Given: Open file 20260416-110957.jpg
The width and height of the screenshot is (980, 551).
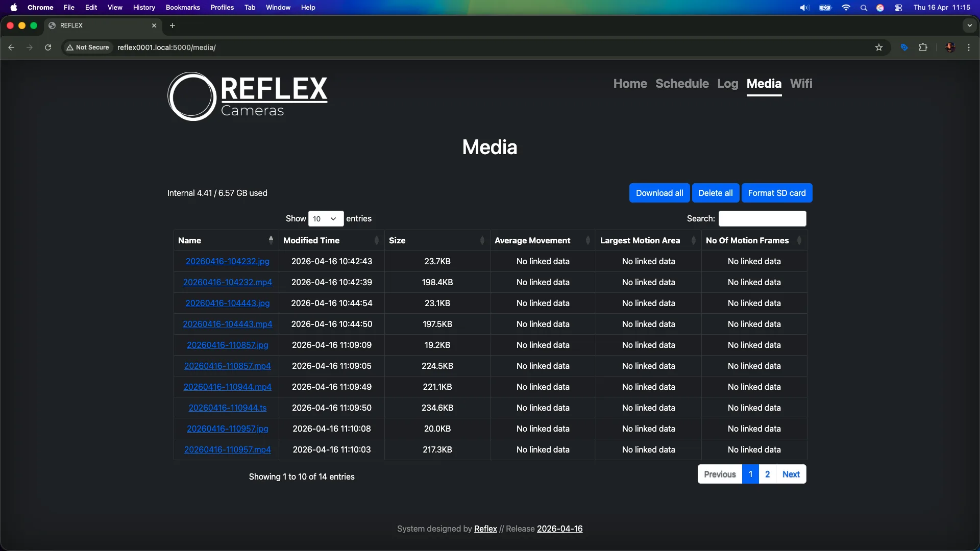Looking at the screenshot, I should (228, 429).
